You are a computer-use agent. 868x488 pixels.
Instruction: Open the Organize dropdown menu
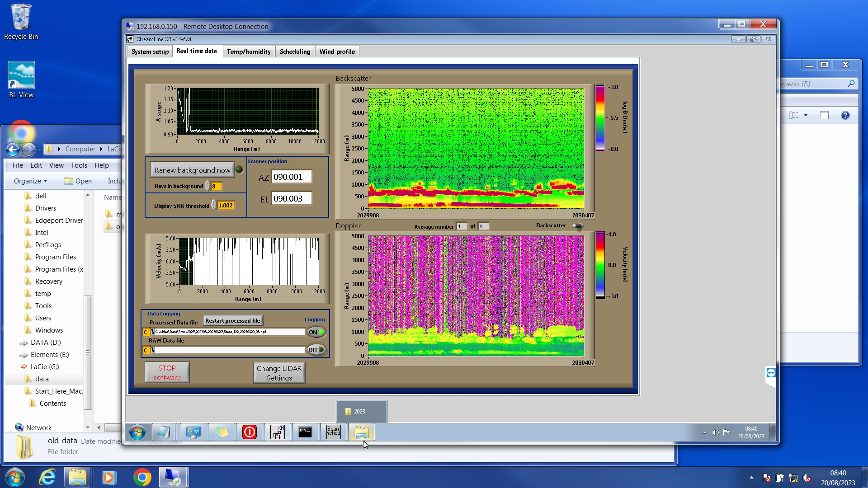(30, 181)
